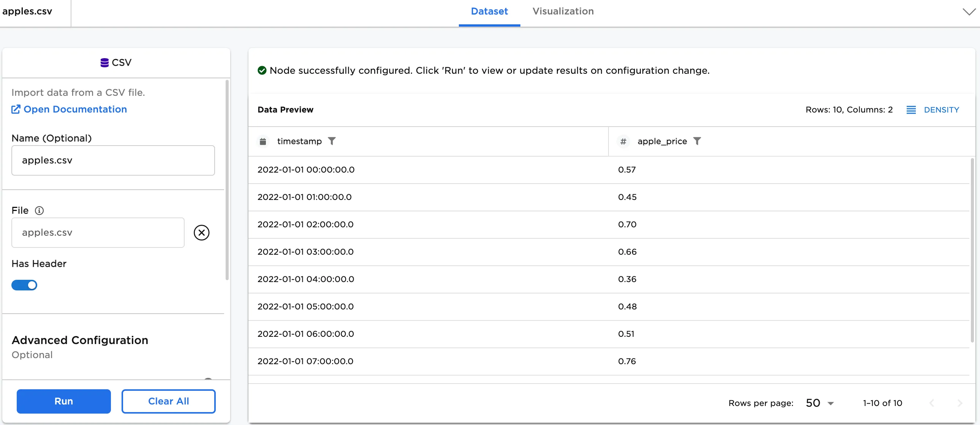Screen dimensions: 980x425
Task: Open the timestamp column filter
Action: point(332,141)
